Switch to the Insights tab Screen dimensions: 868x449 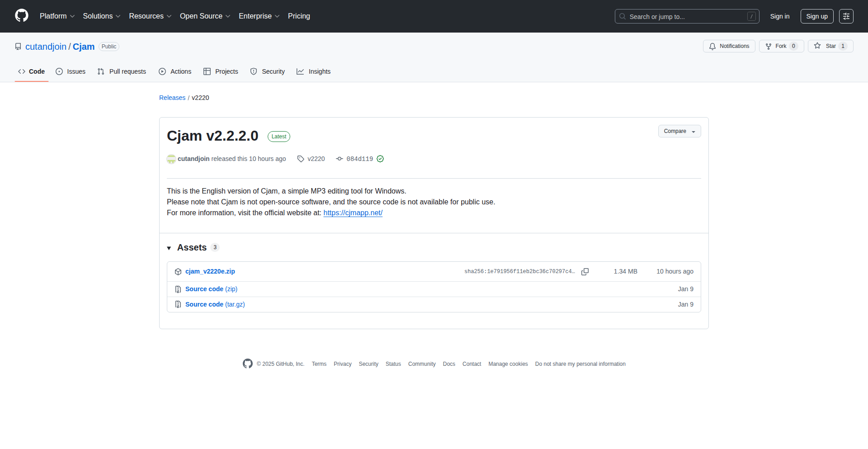(314, 71)
